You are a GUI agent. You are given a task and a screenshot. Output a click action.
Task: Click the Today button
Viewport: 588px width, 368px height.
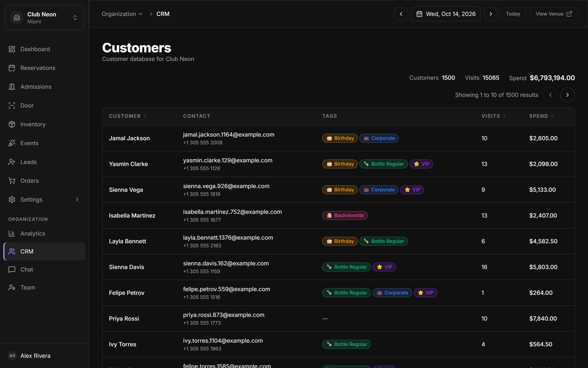click(513, 14)
